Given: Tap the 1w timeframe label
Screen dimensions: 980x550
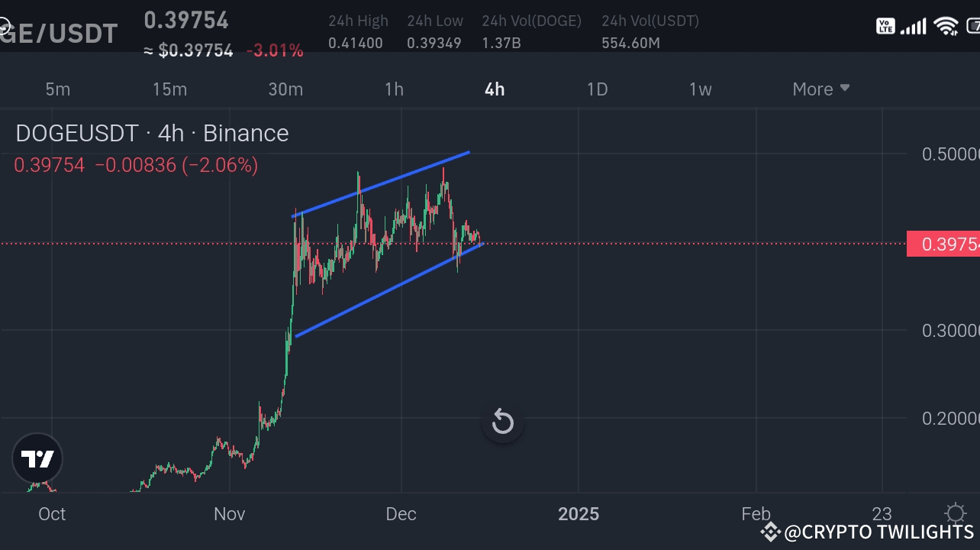Looking at the screenshot, I should click(x=700, y=89).
